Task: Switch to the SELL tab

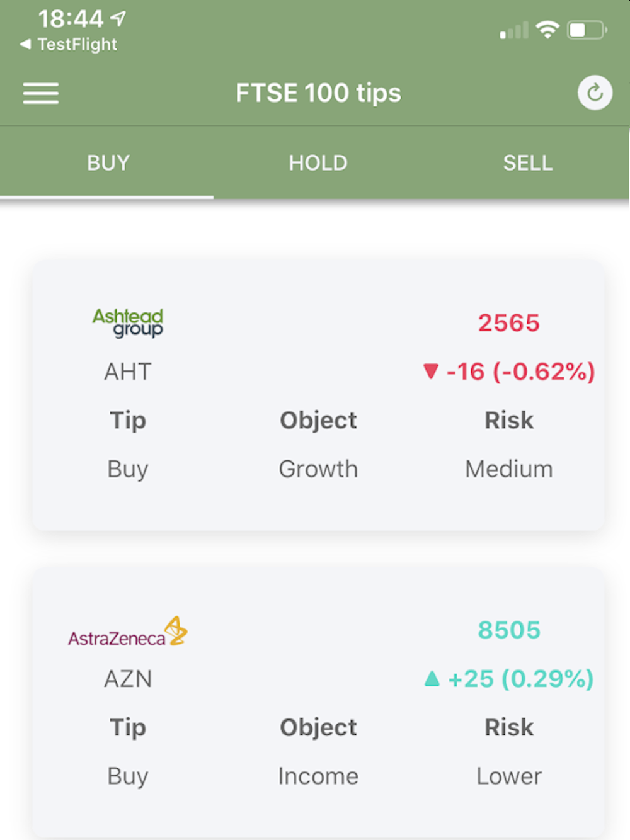Action: point(527,163)
